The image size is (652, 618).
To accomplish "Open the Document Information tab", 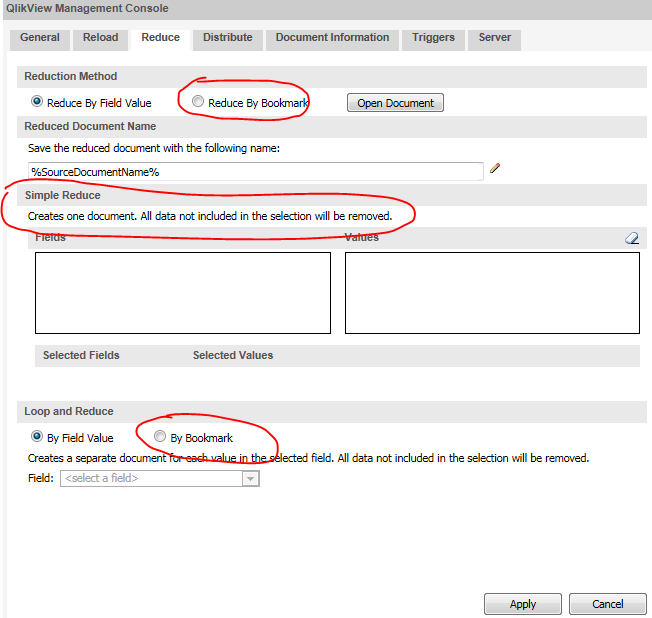I will click(x=332, y=39).
